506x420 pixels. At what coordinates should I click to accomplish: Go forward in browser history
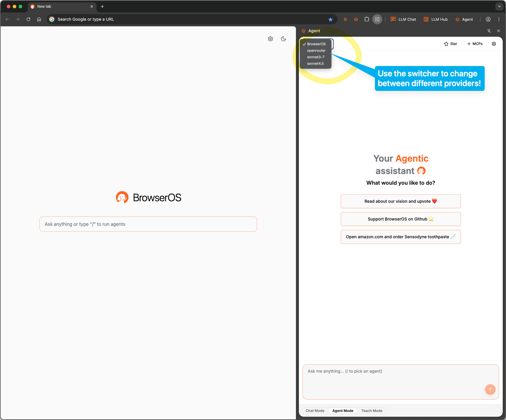18,19
